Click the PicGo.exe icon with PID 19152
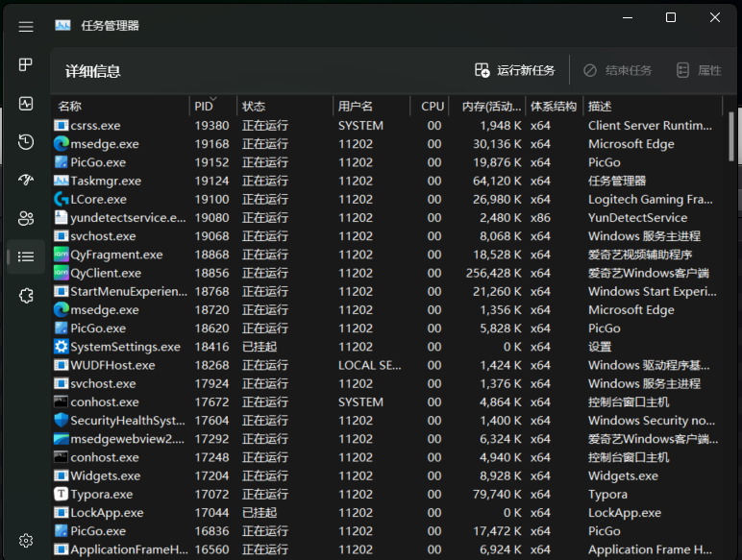742x560 pixels. 62,162
